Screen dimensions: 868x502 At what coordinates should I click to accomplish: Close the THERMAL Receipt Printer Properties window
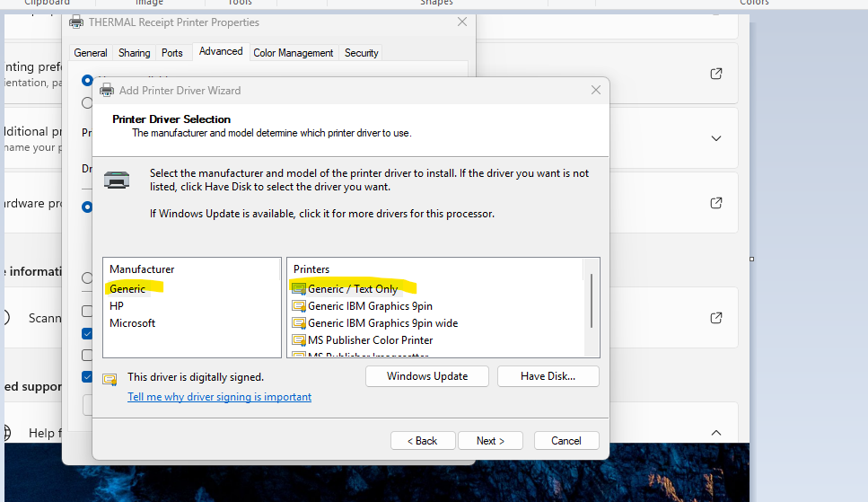pyautogui.click(x=462, y=22)
